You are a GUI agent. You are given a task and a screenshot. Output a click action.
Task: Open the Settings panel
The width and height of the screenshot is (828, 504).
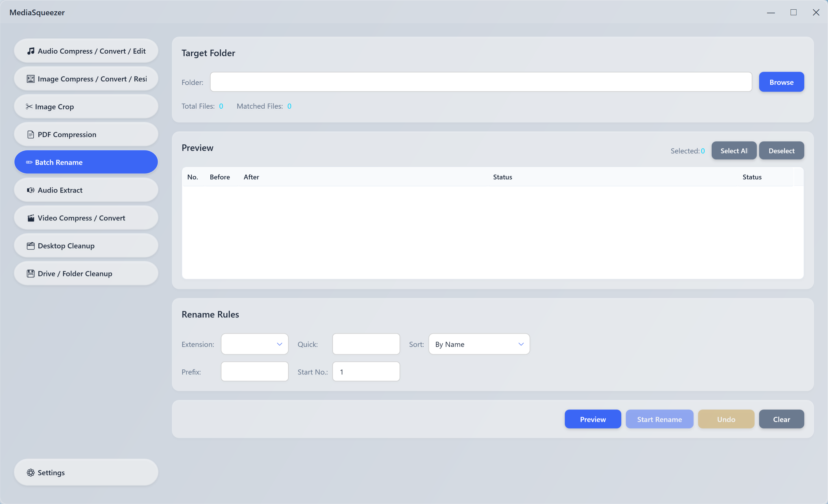86,472
